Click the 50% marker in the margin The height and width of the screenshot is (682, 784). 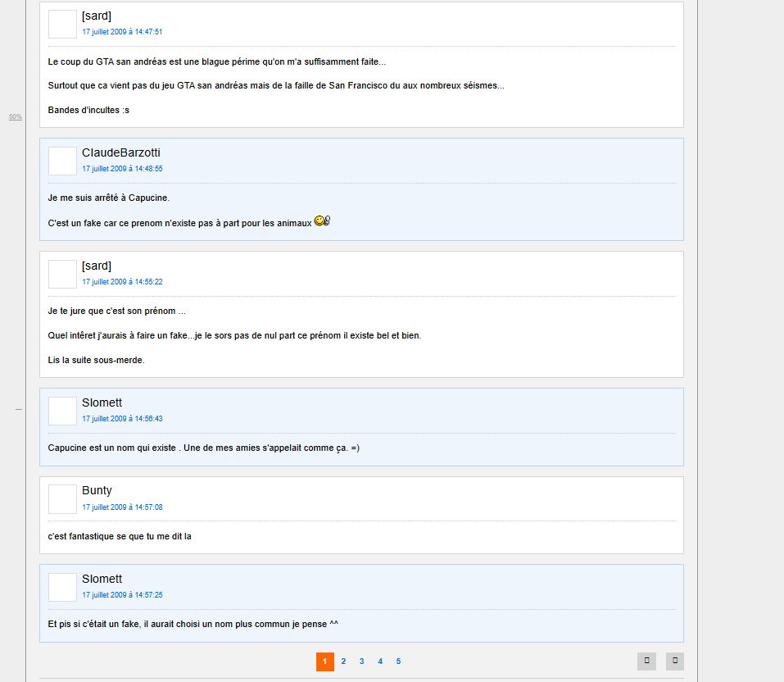16,116
